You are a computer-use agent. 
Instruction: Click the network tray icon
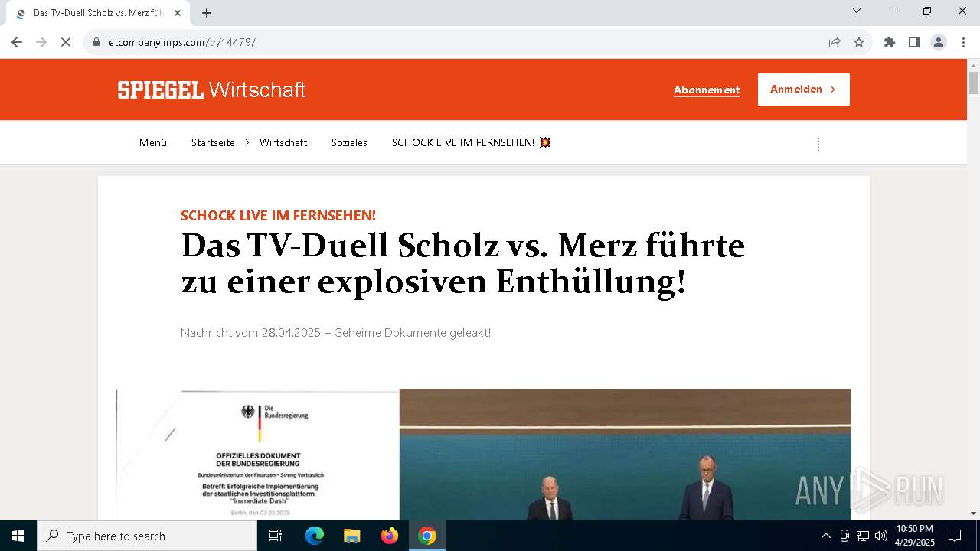click(x=863, y=536)
